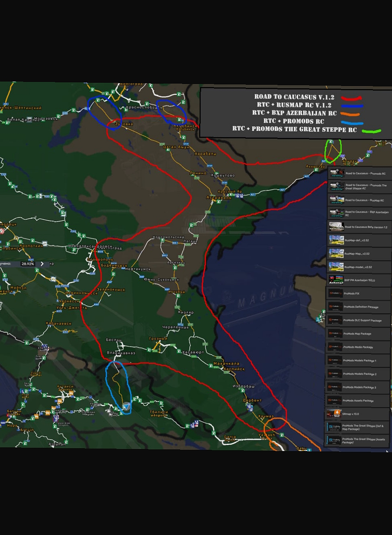The image size is (392, 535).
Task: Select 'Road to Caucasus - Promods The Great Steppe RC' row
Action: tap(359, 186)
